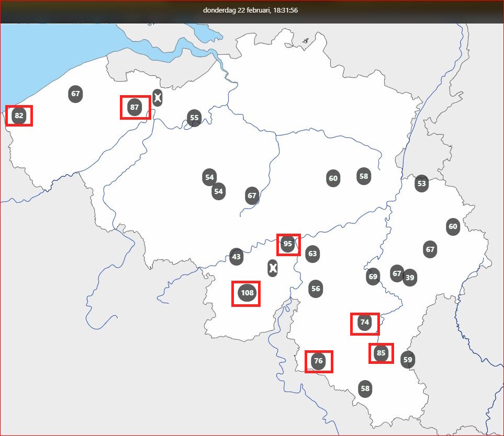Select the marker with value 76
The height and width of the screenshot is (436, 504).
[318, 361]
